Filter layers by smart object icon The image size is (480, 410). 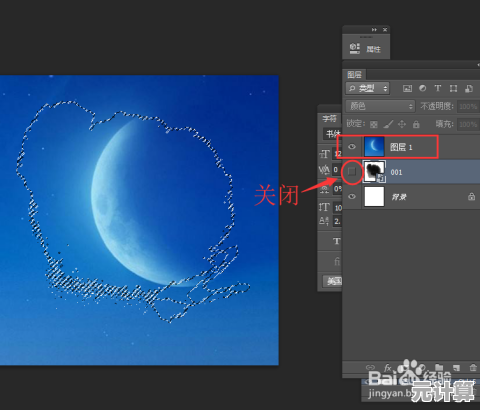pos(469,88)
